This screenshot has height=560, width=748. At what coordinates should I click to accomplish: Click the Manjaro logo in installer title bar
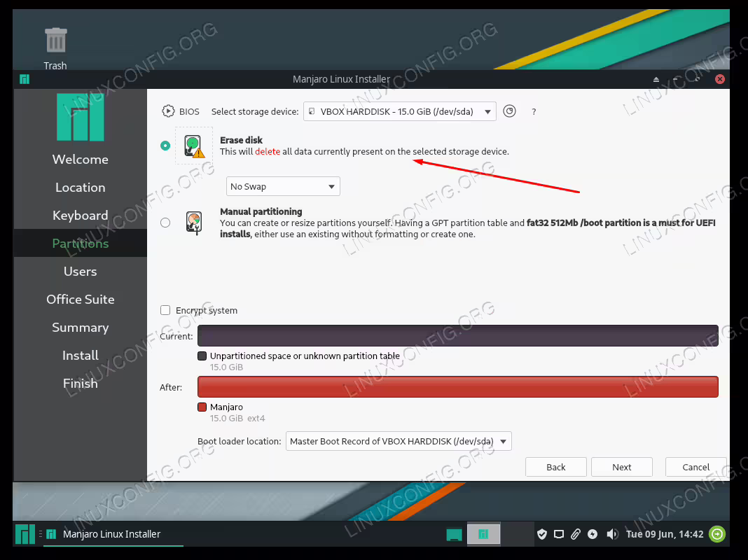point(25,79)
